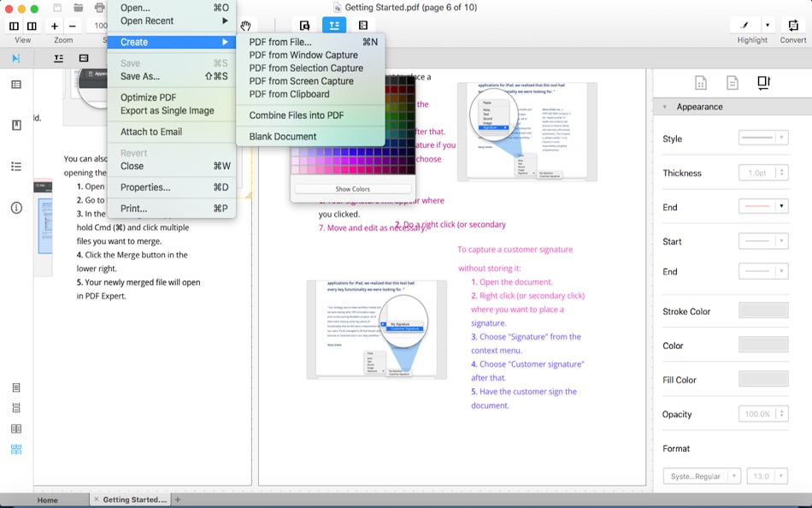812x508 pixels.
Task: Select Combine Files into PDF
Action: (x=296, y=115)
